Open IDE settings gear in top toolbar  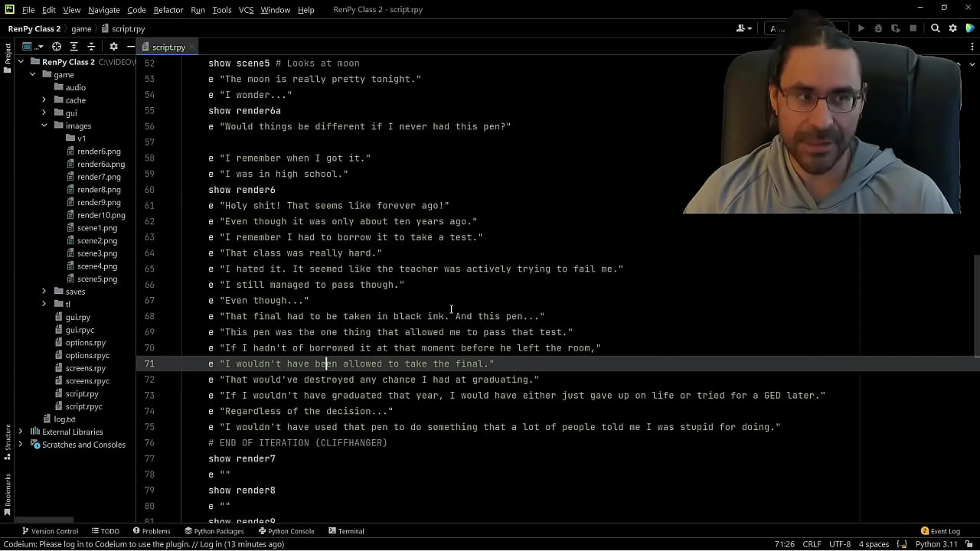click(x=952, y=28)
